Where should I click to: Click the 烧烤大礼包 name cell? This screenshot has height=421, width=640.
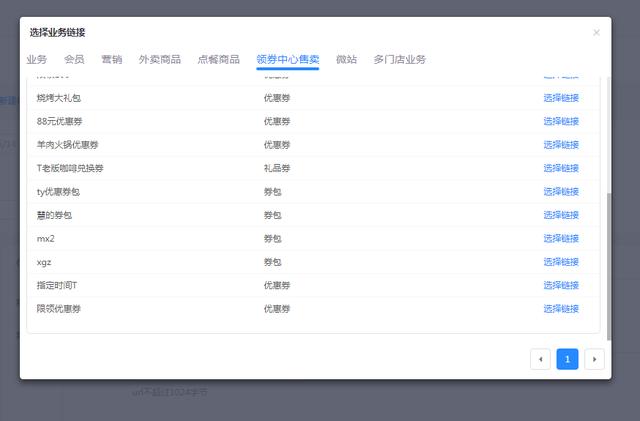59,98
